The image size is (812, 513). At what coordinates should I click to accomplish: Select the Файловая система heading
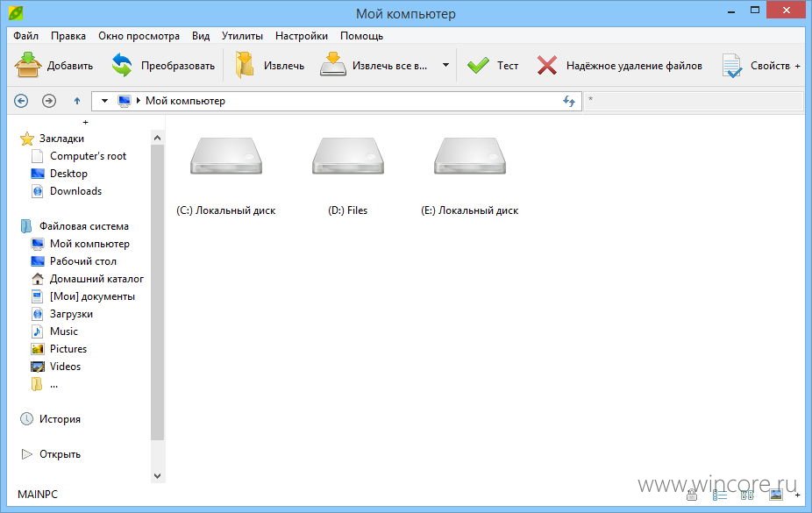click(75, 226)
